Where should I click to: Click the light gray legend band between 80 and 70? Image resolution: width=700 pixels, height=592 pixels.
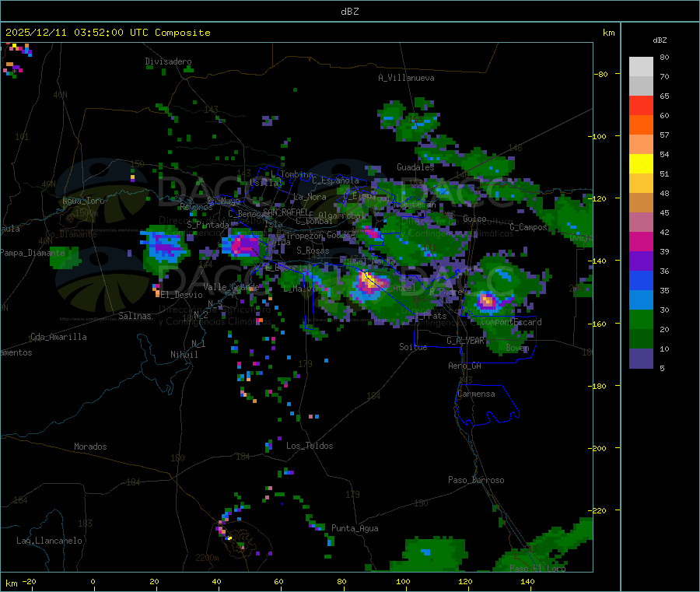pos(641,67)
